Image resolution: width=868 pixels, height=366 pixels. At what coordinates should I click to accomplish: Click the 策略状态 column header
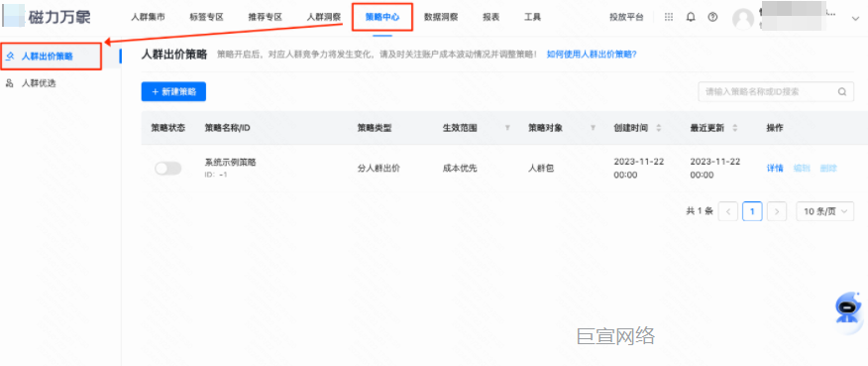(x=168, y=128)
